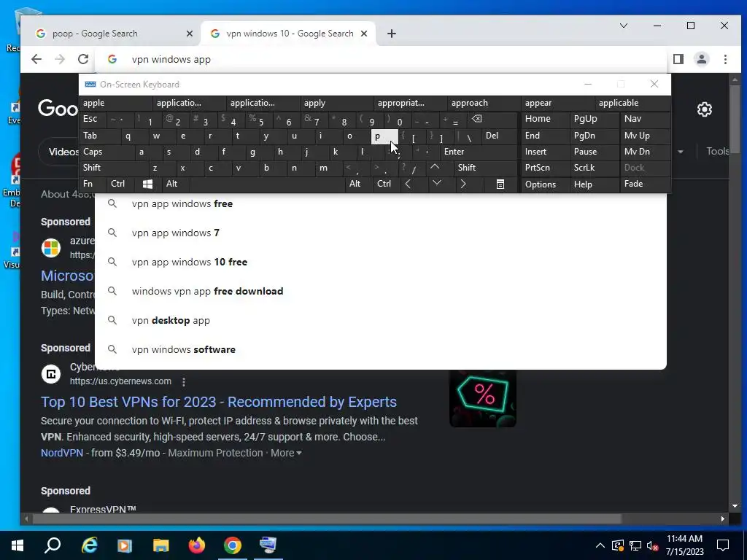Select suggestion 'vpn windows software'
This screenshot has height=560, width=747.
(x=380, y=349)
